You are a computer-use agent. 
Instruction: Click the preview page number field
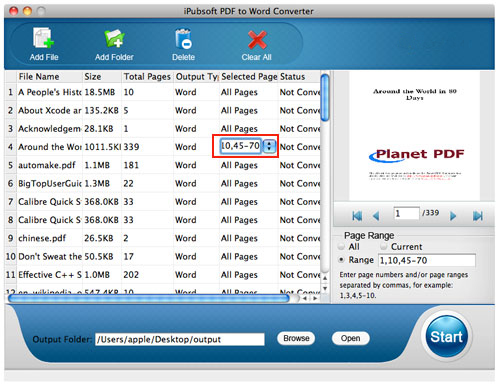click(x=406, y=213)
